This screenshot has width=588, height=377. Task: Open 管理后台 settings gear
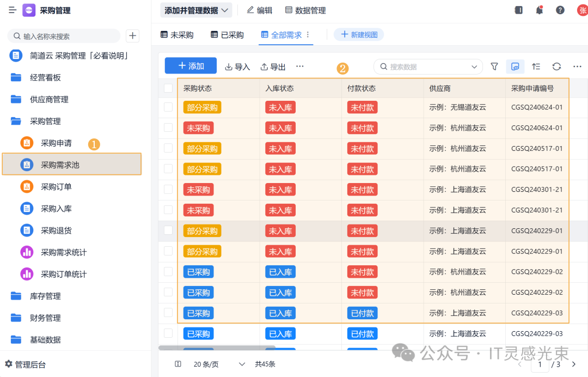click(x=9, y=364)
